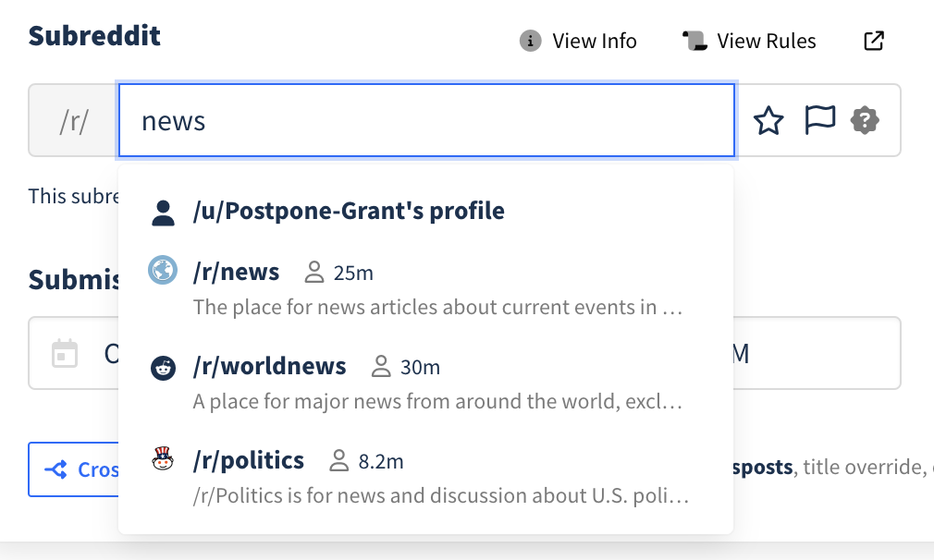The height and width of the screenshot is (560, 934).
Task: Click the Subreddit heading
Action: tap(94, 36)
